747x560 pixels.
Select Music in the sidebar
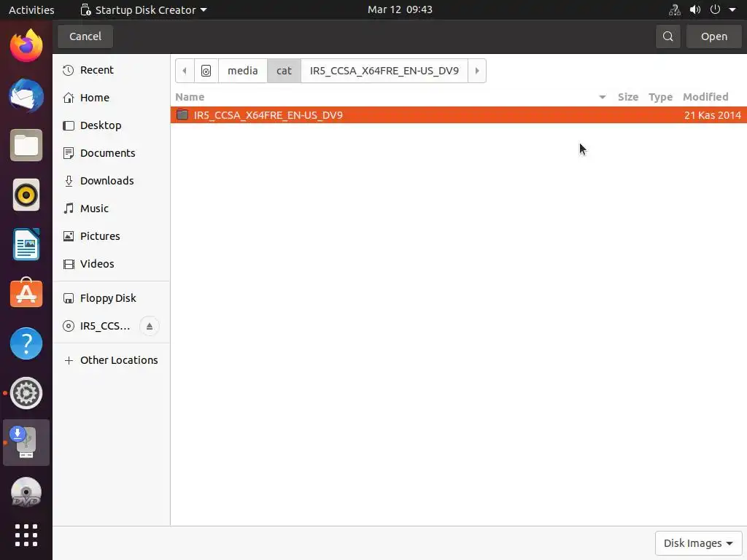[112, 209]
